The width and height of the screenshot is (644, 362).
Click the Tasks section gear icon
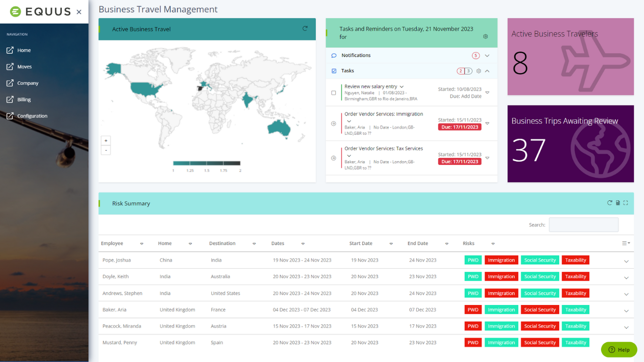479,71
